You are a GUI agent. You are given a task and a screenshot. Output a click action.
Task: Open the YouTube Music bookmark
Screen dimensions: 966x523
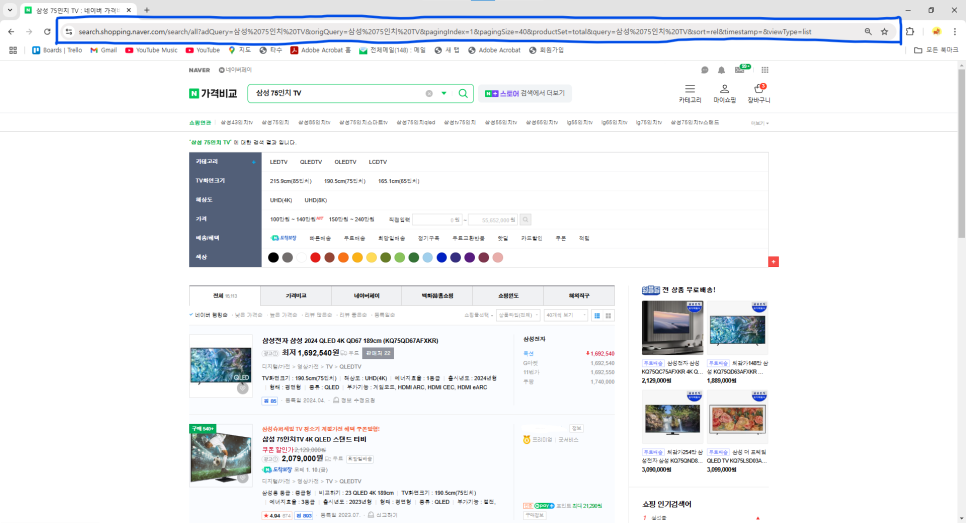point(151,50)
